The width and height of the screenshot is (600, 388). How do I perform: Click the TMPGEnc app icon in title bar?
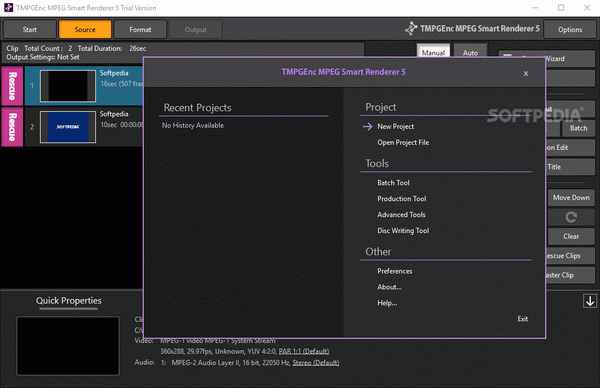pyautogui.click(x=8, y=8)
